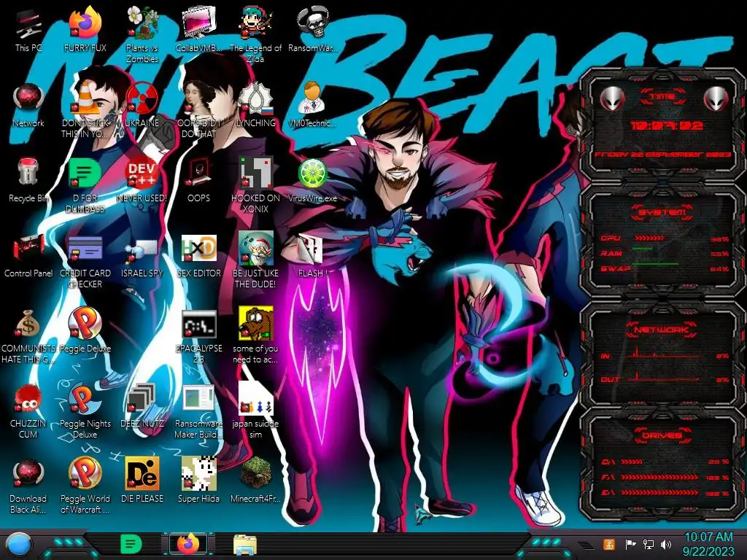Click the right alien head on the Time widget
This screenshot has height=560, width=747.
tap(716, 98)
